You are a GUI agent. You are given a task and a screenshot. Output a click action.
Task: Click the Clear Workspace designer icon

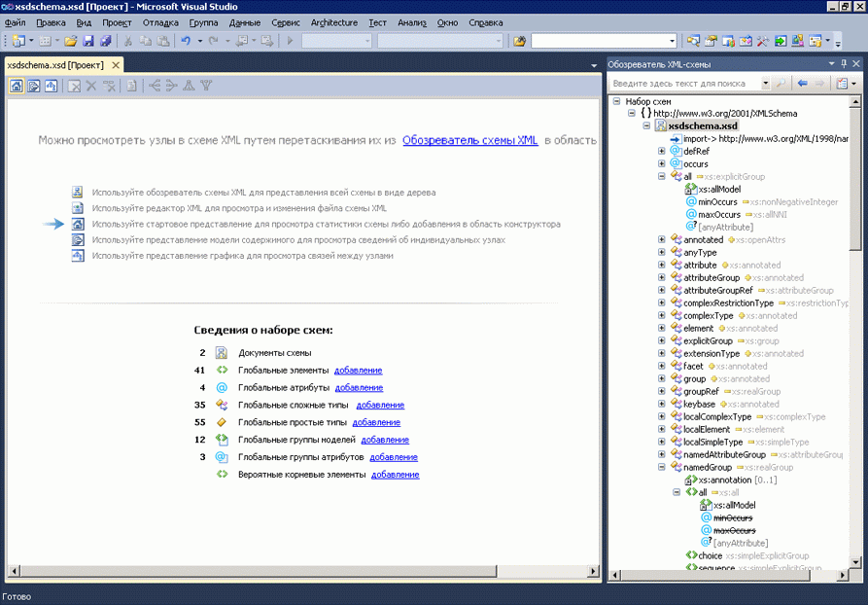[74, 86]
